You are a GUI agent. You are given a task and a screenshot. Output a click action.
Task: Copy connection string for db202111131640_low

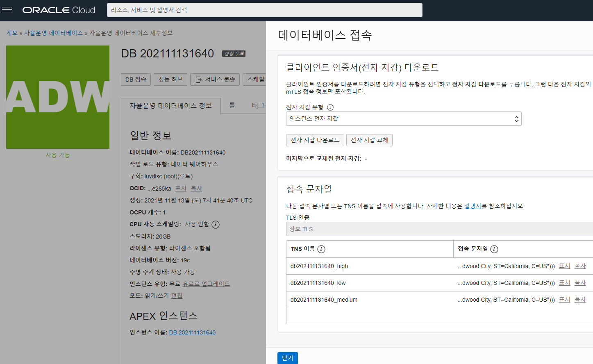pos(580,283)
